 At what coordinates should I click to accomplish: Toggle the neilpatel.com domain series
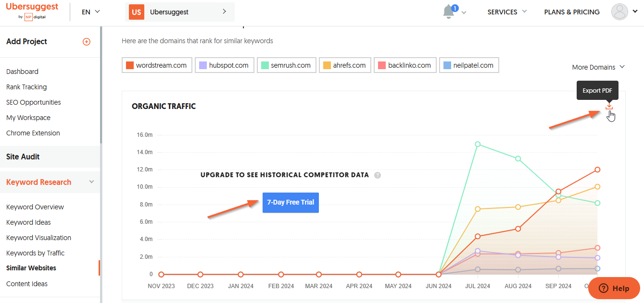click(469, 65)
